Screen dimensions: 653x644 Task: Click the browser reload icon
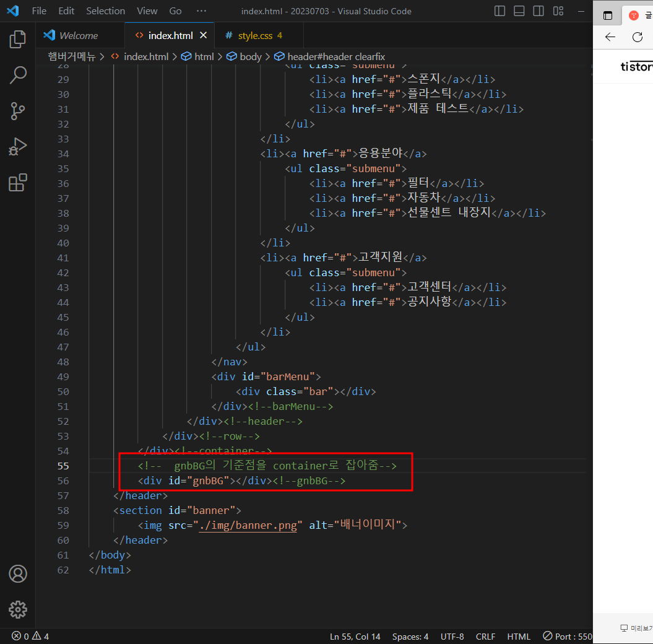(x=637, y=37)
